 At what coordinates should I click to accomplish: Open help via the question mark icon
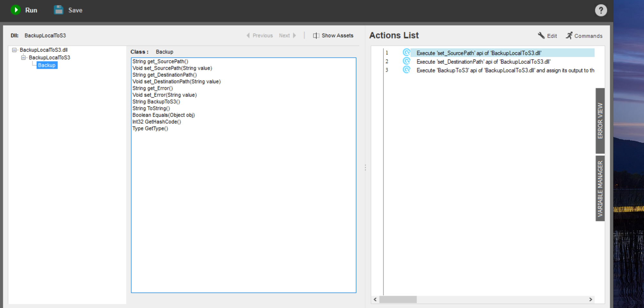(x=601, y=11)
